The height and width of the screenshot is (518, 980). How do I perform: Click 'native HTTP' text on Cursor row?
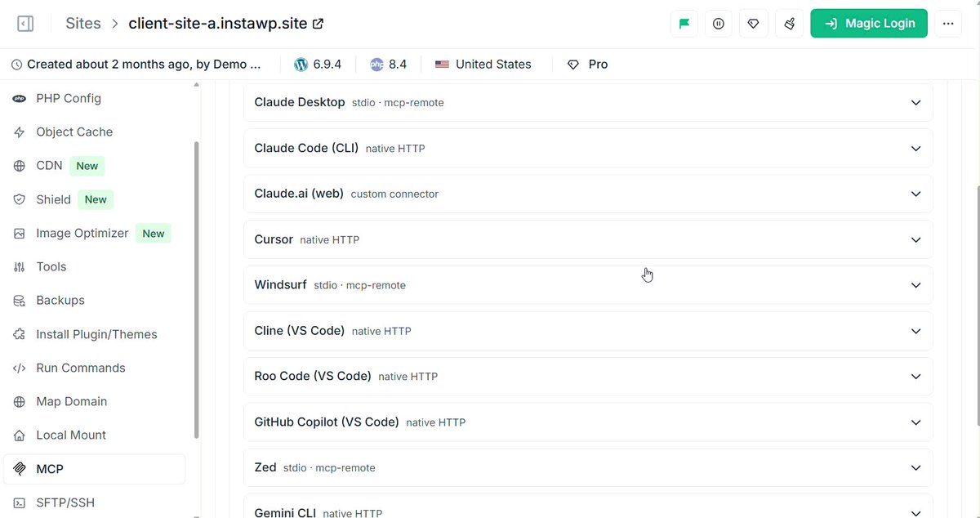pos(330,240)
